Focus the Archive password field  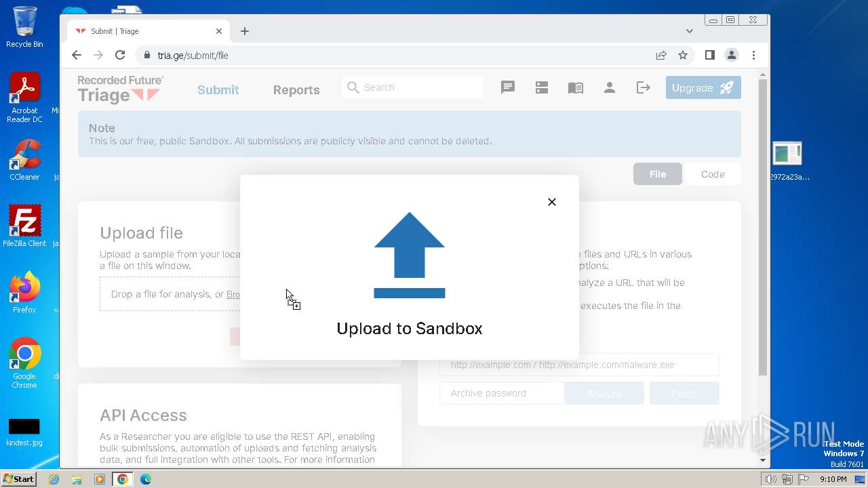pyautogui.click(x=502, y=393)
